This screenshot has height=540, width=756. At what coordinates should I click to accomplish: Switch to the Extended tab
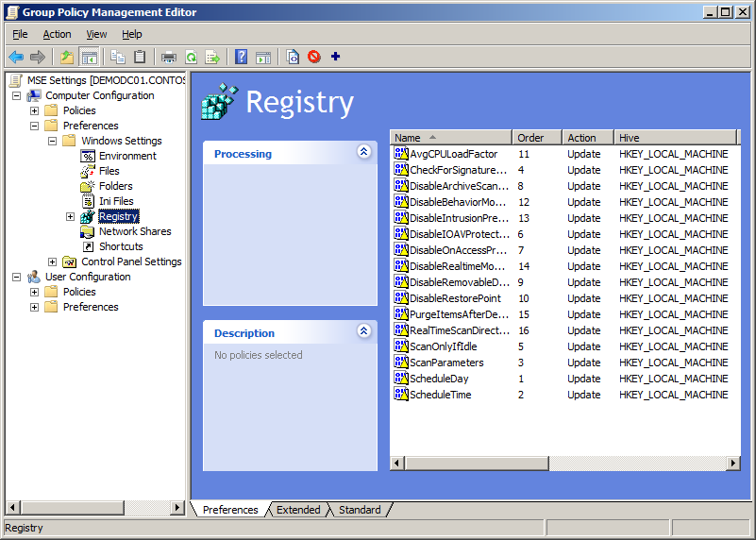pyautogui.click(x=298, y=510)
